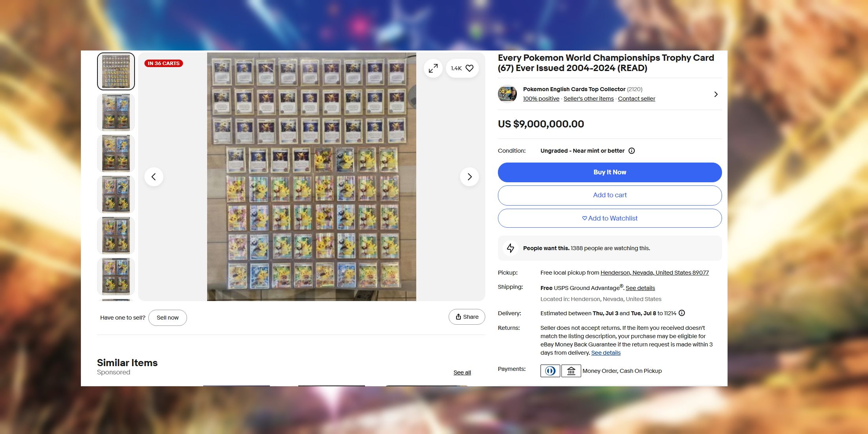Click "1388 people are watching this" text

point(610,248)
